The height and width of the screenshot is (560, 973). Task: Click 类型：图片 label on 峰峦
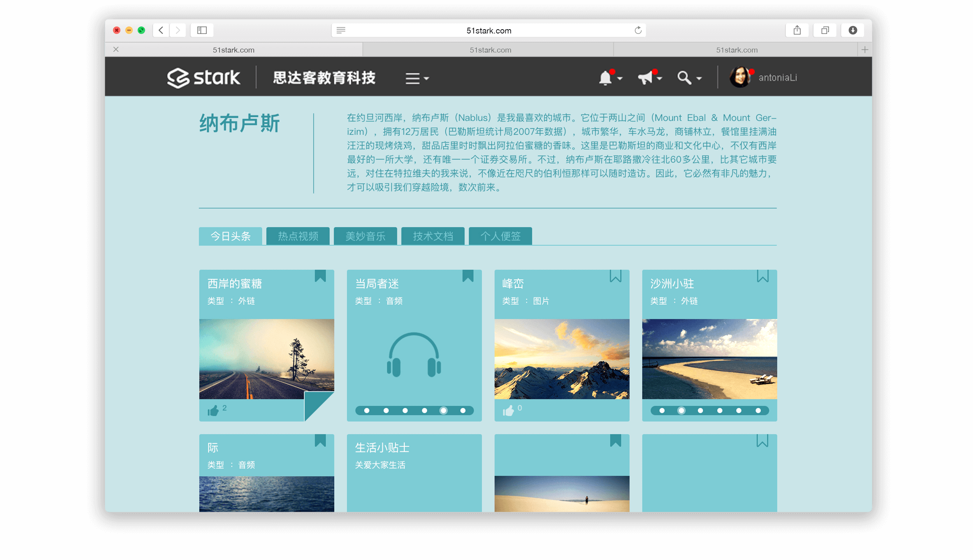pyautogui.click(x=526, y=300)
